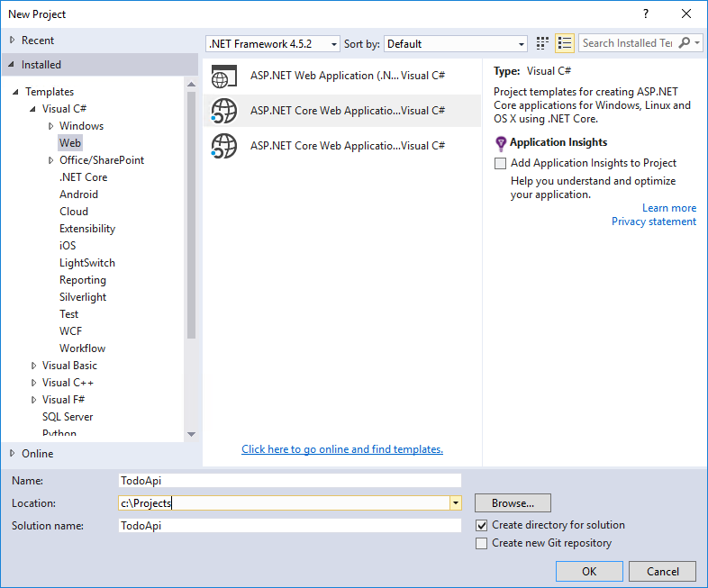Click the OK button
The width and height of the screenshot is (708, 588).
pyautogui.click(x=589, y=572)
